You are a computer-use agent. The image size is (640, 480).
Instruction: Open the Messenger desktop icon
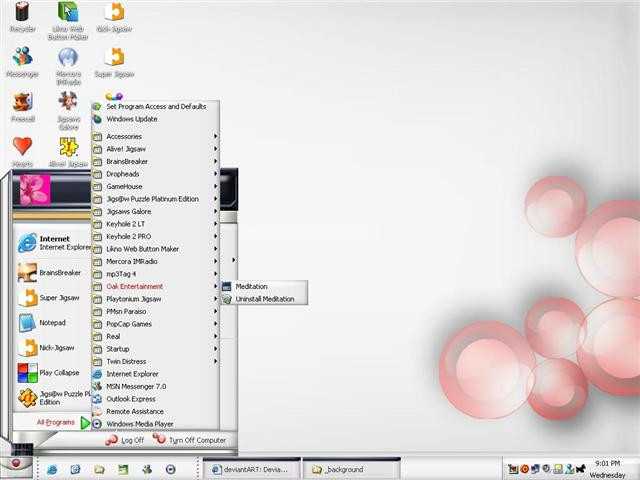[x=22, y=62]
